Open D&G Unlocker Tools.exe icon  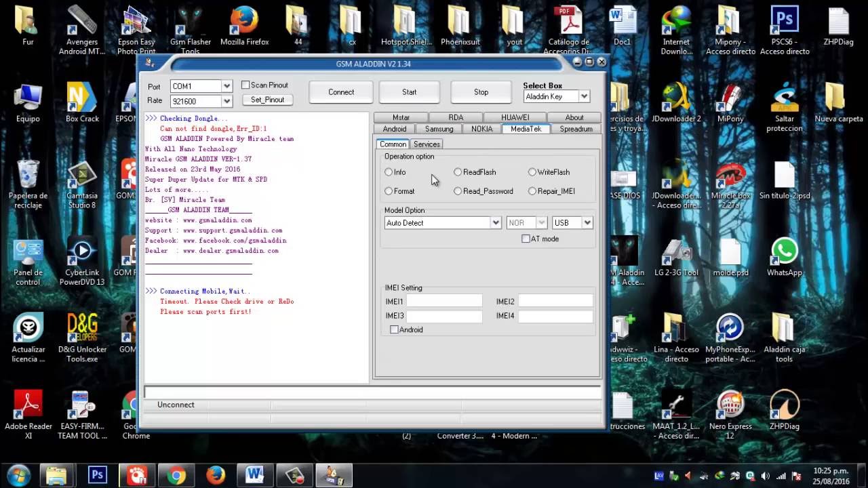(82, 338)
